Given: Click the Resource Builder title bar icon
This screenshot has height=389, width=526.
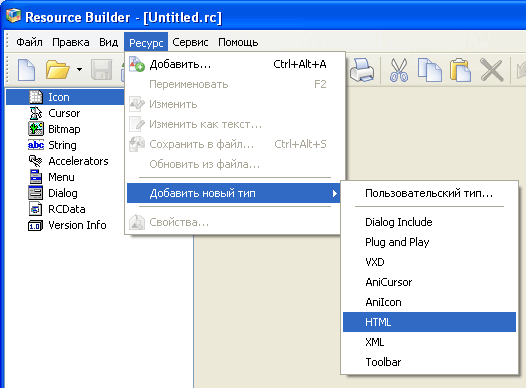Looking at the screenshot, I should [x=13, y=16].
